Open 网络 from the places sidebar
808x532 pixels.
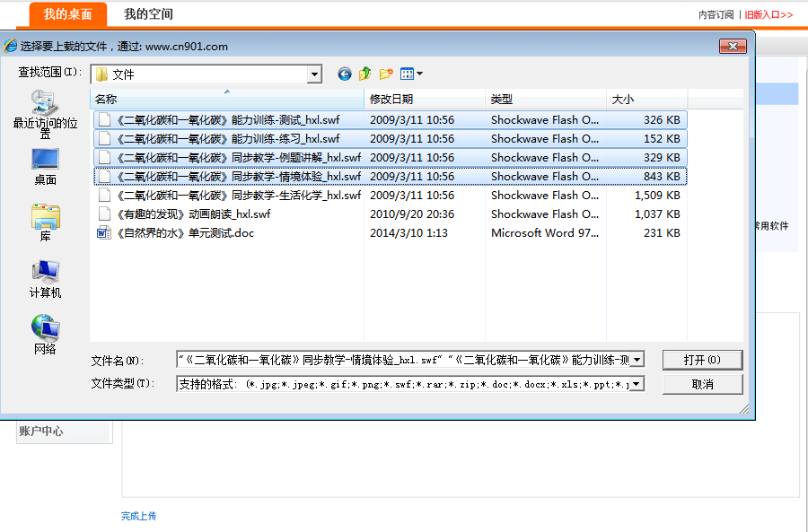tap(45, 335)
